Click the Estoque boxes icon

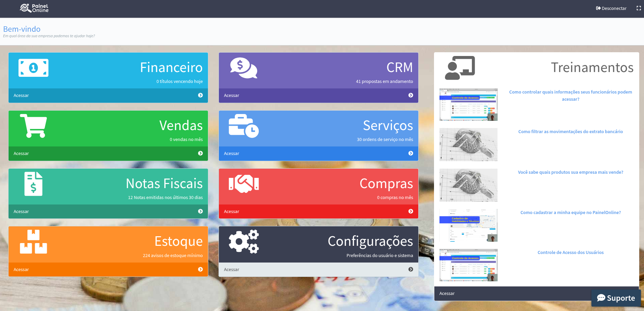(33, 242)
